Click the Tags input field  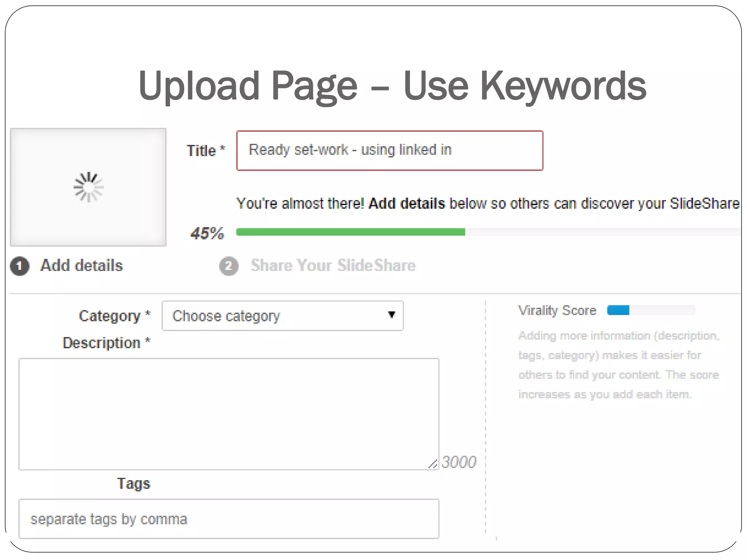(x=229, y=518)
